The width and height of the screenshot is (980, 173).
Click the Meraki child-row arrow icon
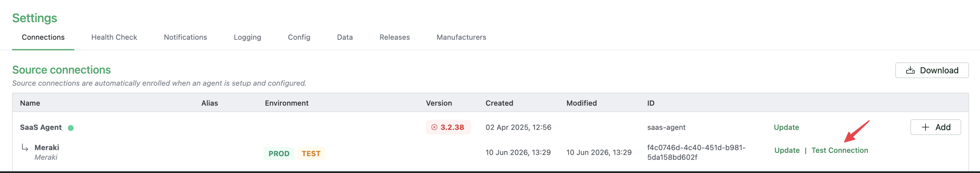pyautogui.click(x=25, y=148)
